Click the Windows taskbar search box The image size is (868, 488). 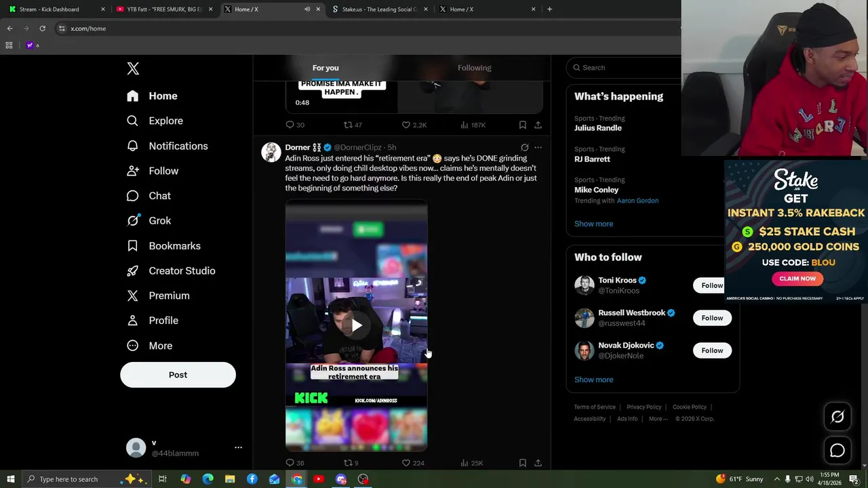coord(88,479)
